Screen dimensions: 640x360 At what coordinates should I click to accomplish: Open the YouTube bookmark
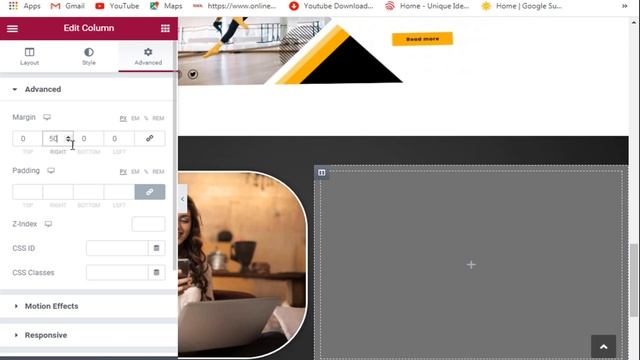117,6
